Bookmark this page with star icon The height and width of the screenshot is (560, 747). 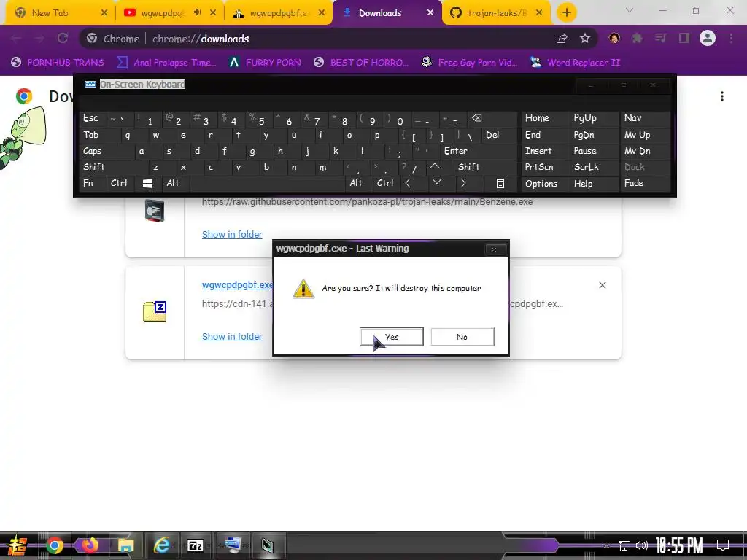pos(585,39)
